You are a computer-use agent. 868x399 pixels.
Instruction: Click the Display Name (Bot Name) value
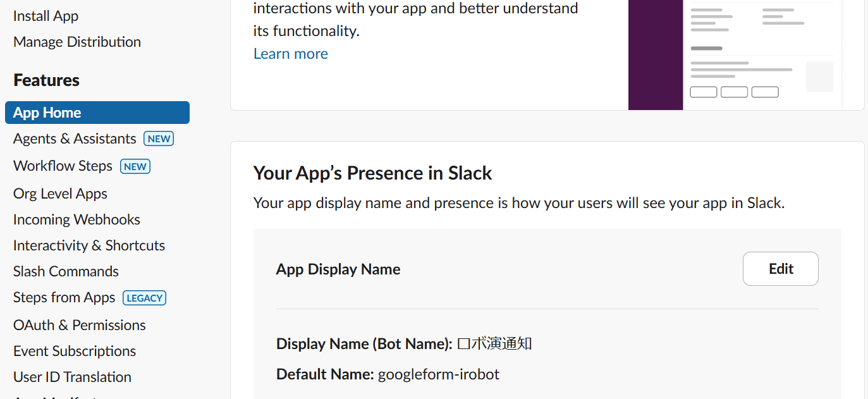(x=494, y=344)
